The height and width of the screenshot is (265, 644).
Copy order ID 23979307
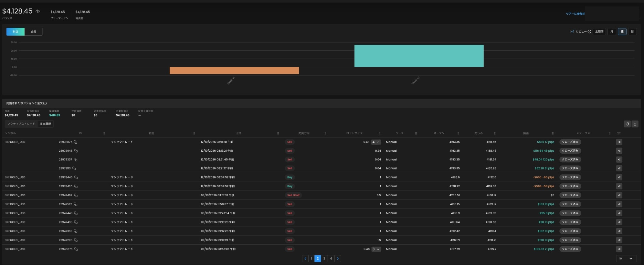click(76, 159)
